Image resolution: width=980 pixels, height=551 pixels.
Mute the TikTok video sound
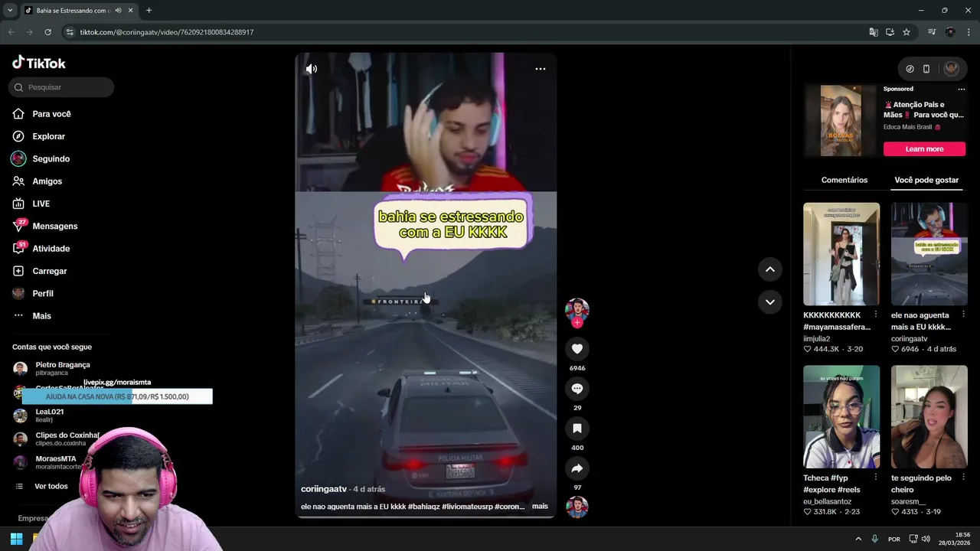(x=312, y=69)
